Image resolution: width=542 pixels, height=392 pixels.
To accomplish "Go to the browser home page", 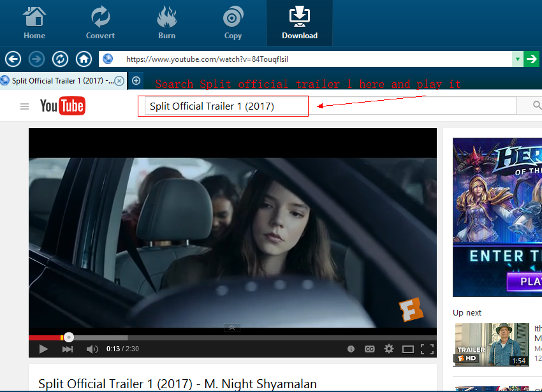I will (x=84, y=59).
